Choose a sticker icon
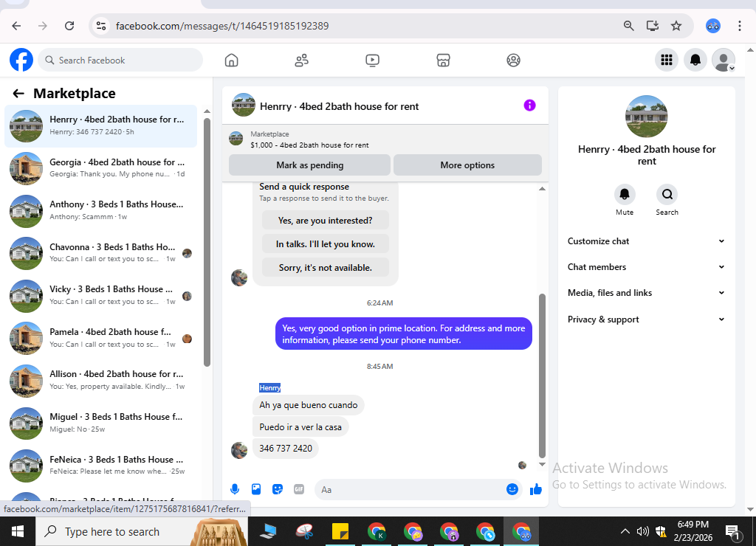The height and width of the screenshot is (546, 756). [x=278, y=490]
